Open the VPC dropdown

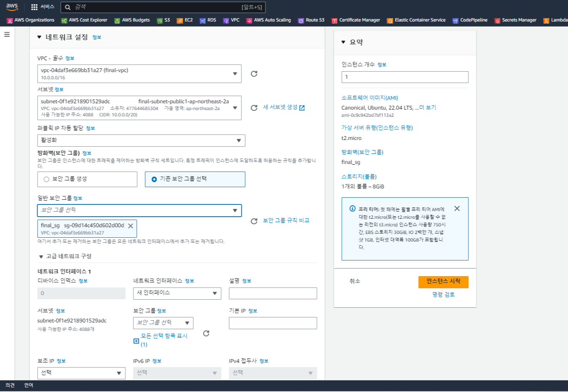pyautogui.click(x=139, y=74)
